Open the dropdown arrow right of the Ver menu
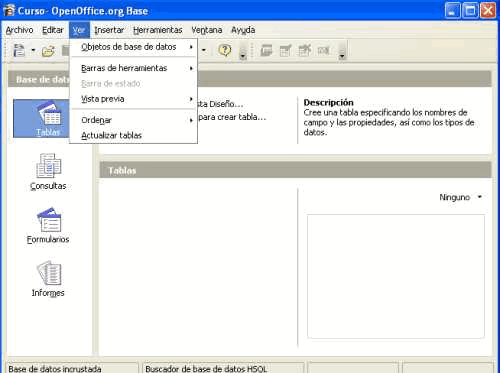 (x=204, y=51)
